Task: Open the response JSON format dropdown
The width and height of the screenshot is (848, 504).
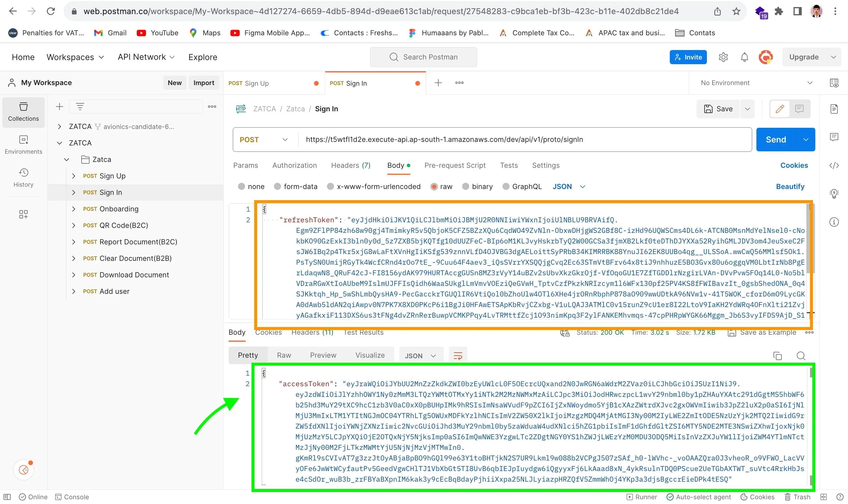Action: (421, 356)
